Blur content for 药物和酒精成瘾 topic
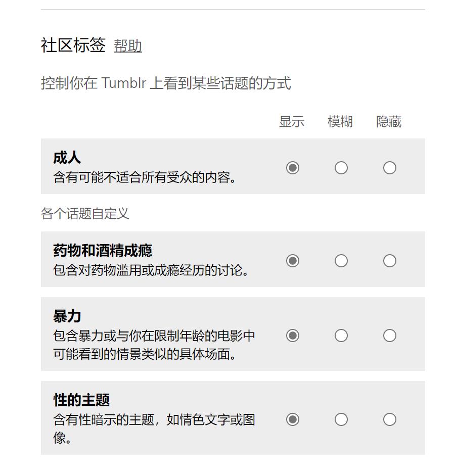Viewport: 455px width, 476px height. point(341,261)
